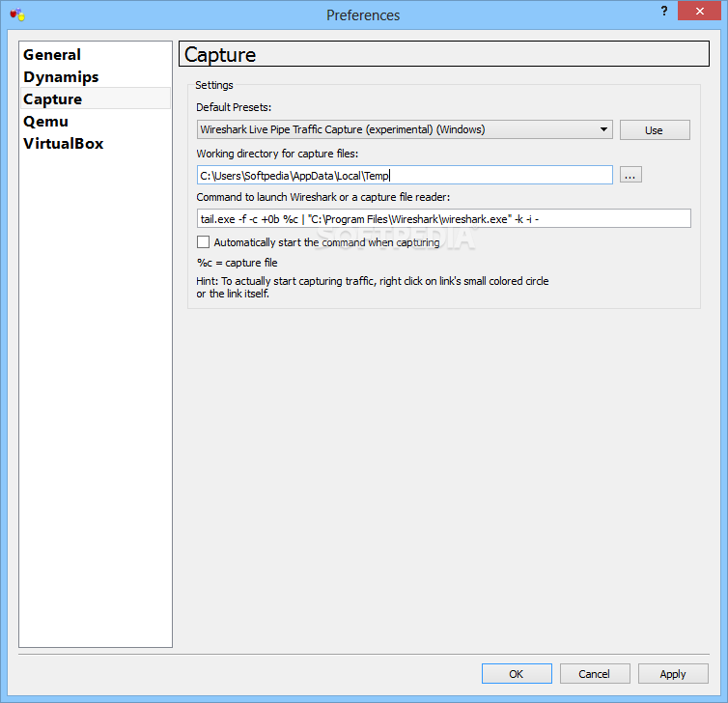Close the Preferences window
Image resolution: width=728 pixels, height=703 pixels.
(699, 12)
